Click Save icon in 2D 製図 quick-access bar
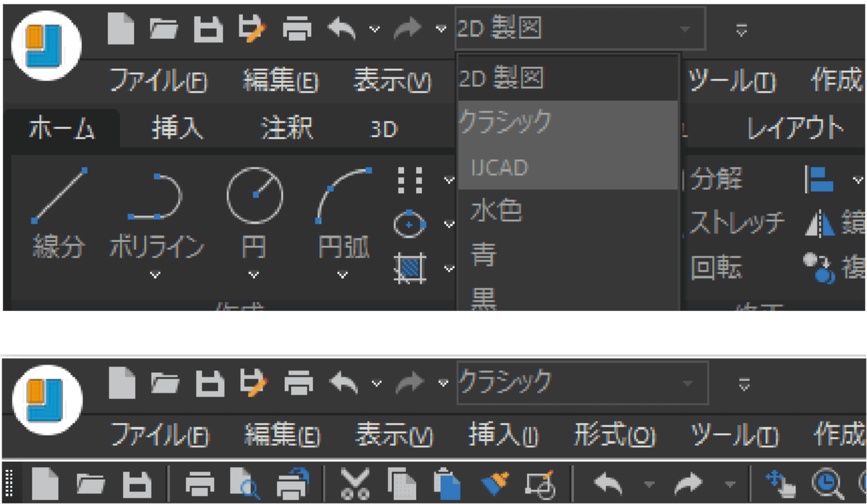This screenshot has height=504, width=867. pyautogui.click(x=208, y=29)
